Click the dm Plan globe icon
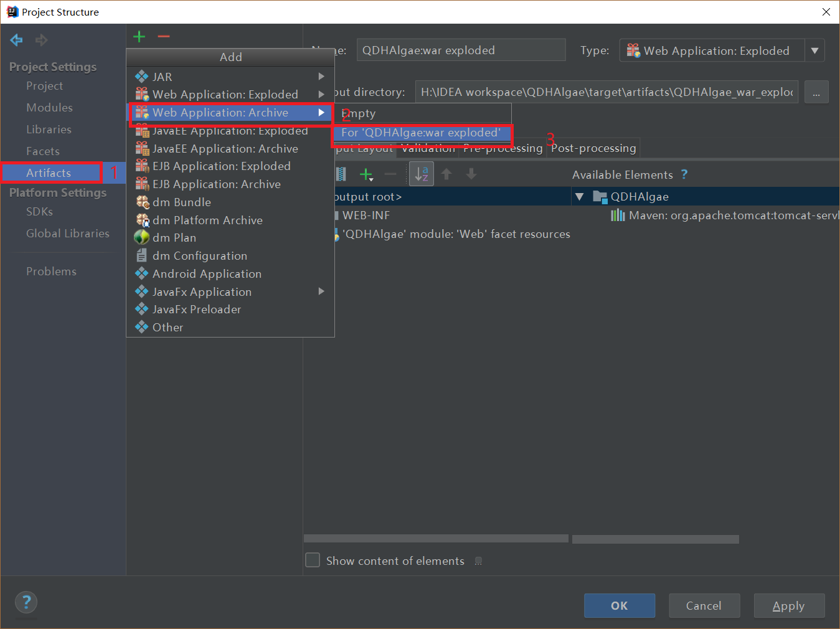The image size is (840, 629). 142,238
